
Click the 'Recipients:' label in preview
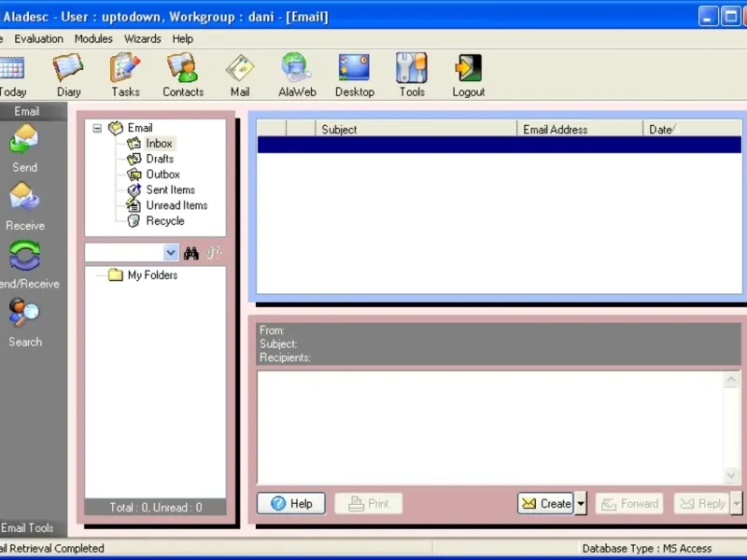click(285, 357)
